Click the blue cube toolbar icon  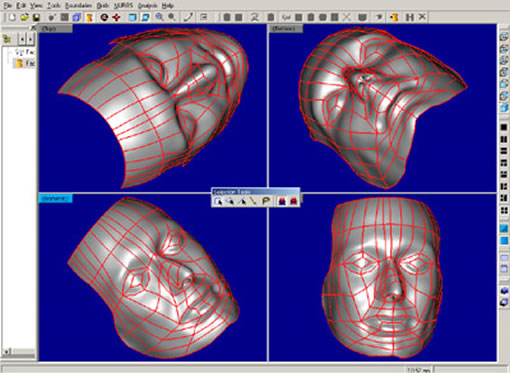click(77, 17)
